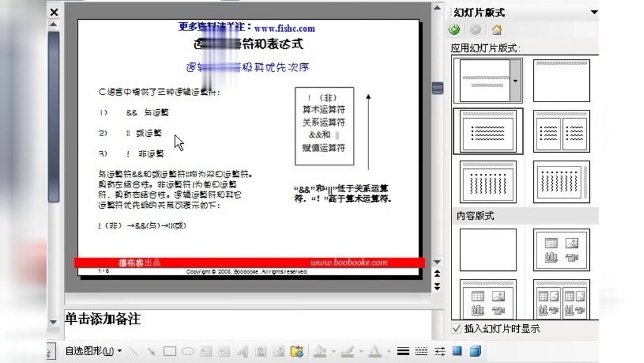Apply 3-D style to a shape
The width and height of the screenshot is (644, 363).
[x=475, y=351]
